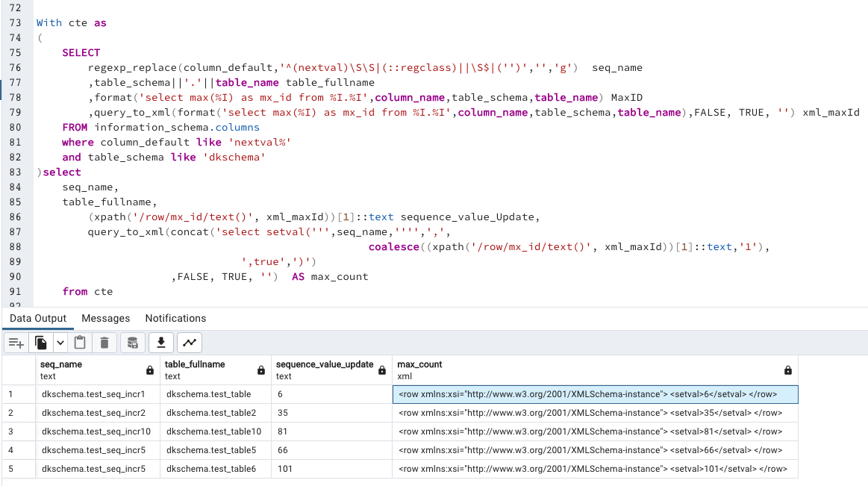The image size is (868, 486).
Task: Open the graph visualiser
Action: coord(189,343)
